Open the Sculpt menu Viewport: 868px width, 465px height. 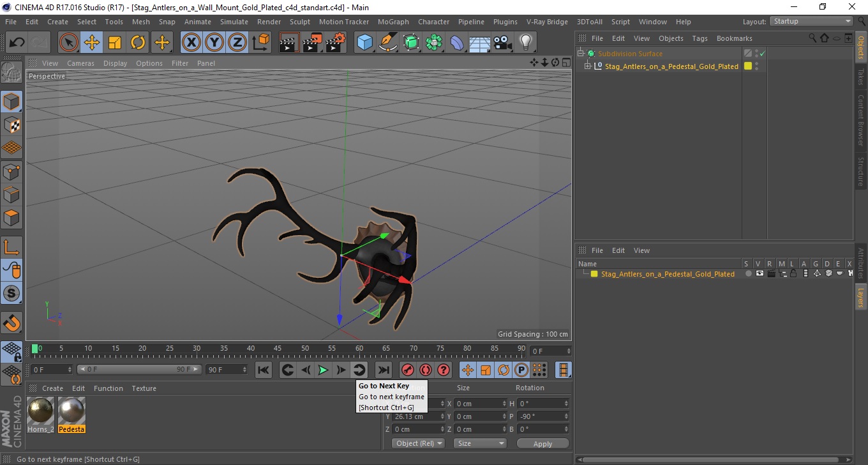(300, 22)
